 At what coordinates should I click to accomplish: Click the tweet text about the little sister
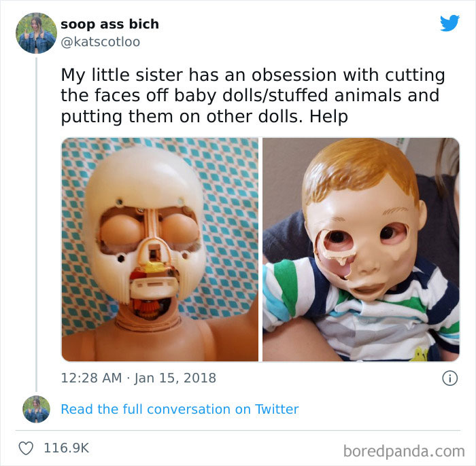[x=252, y=95]
